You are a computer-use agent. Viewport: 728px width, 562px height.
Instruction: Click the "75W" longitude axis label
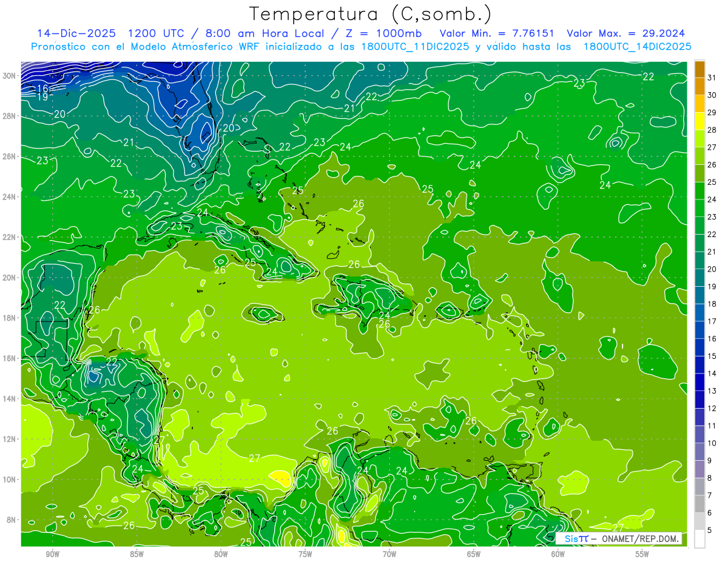click(x=305, y=554)
